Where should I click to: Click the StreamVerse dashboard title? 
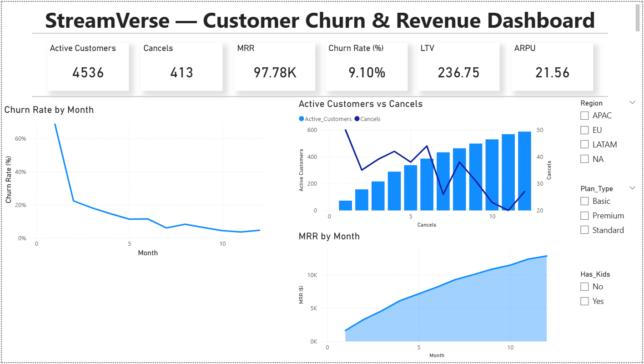[x=320, y=20]
